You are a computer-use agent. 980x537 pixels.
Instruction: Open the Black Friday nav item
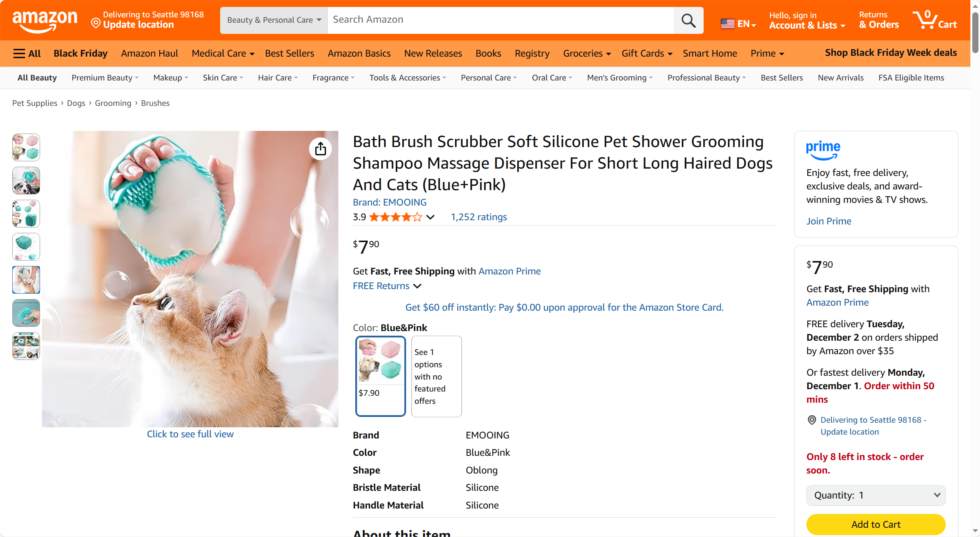[80, 54]
